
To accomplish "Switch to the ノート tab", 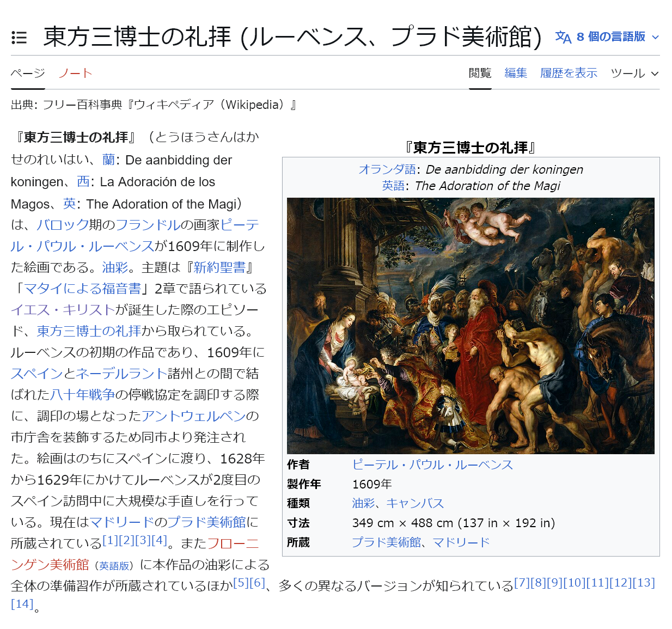I will pyautogui.click(x=75, y=73).
